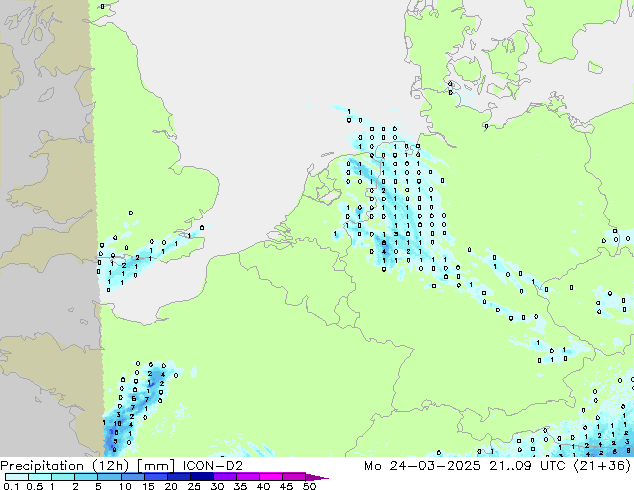Click the '[mm]' unit label

[156, 466]
